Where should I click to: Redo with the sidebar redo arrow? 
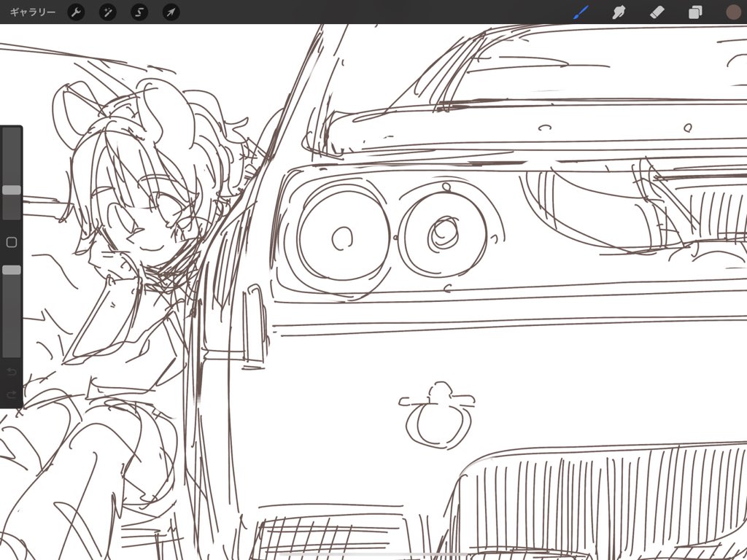pyautogui.click(x=12, y=394)
